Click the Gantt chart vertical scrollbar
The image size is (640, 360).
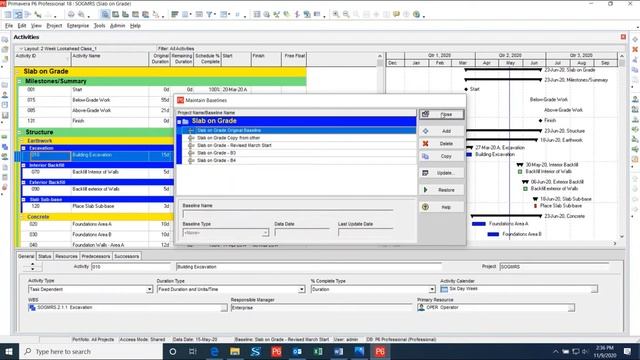coord(622,147)
